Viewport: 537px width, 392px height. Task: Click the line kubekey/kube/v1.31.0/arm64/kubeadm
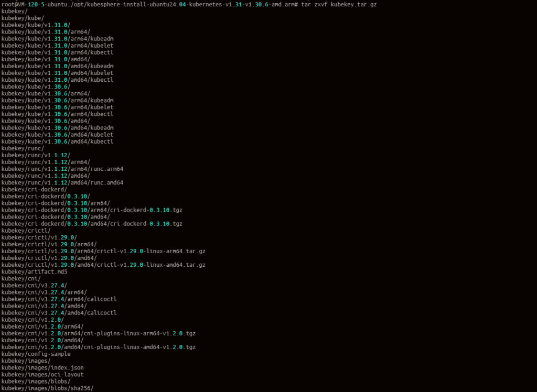click(x=58, y=39)
